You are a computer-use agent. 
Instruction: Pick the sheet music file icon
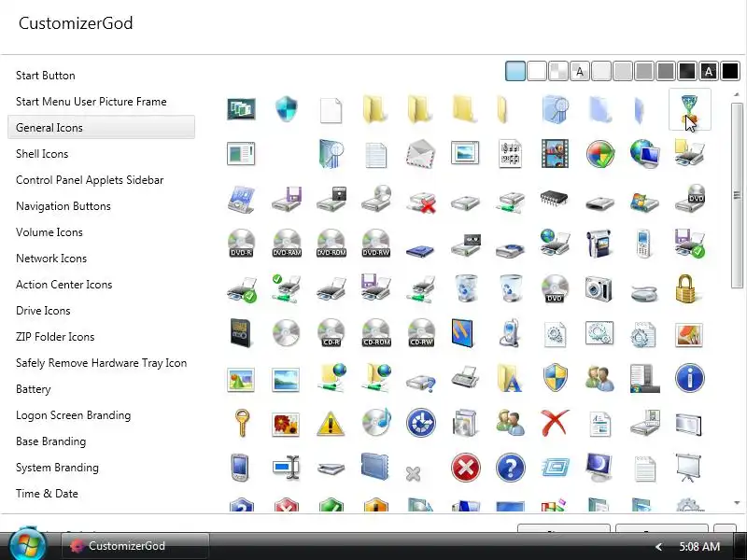pyautogui.click(x=510, y=154)
